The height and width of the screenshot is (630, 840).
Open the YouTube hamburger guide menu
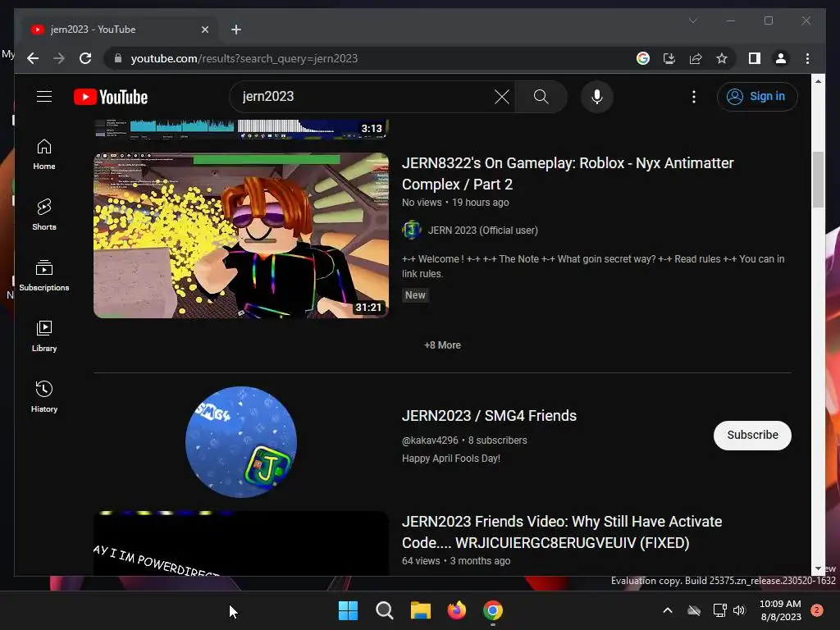44,97
